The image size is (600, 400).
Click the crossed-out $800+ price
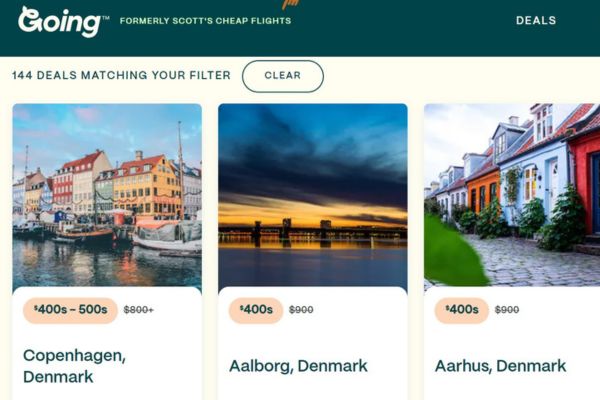coord(139,310)
